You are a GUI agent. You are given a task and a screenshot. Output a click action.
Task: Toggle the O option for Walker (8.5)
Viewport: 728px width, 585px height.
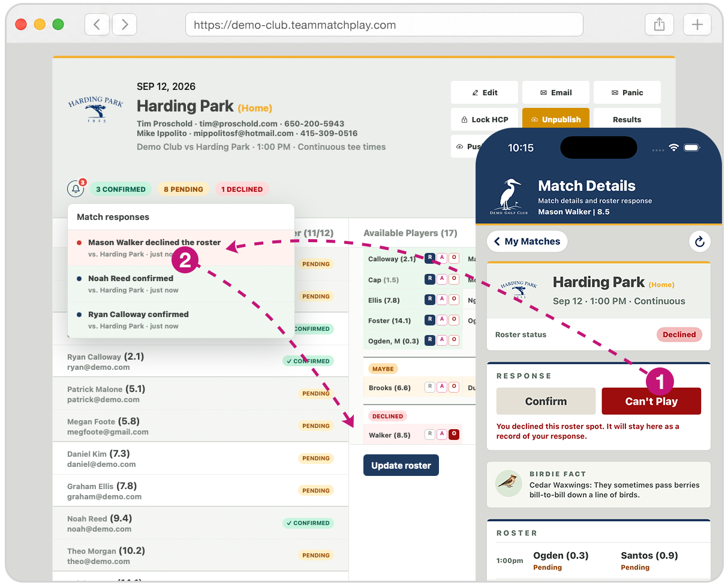pyautogui.click(x=454, y=435)
